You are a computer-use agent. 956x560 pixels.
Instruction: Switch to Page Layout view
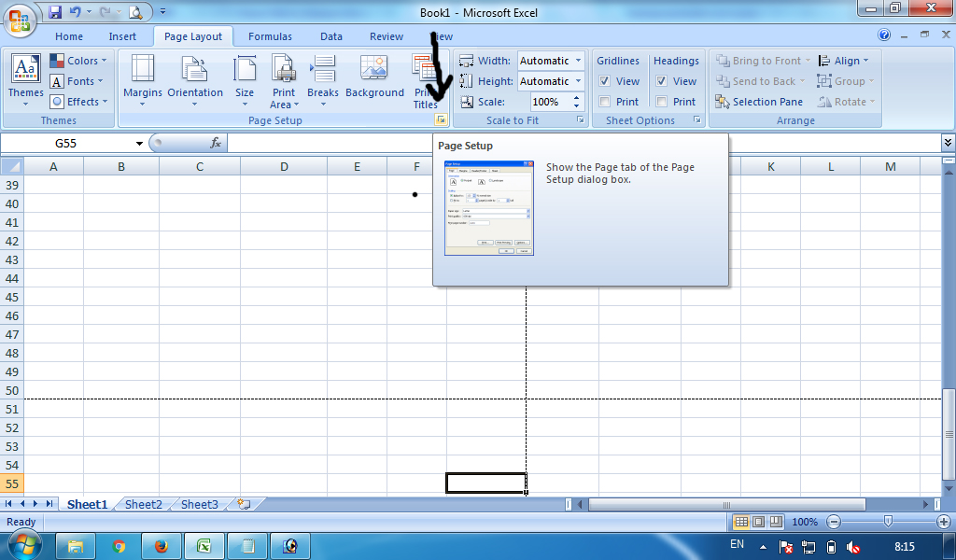758,522
